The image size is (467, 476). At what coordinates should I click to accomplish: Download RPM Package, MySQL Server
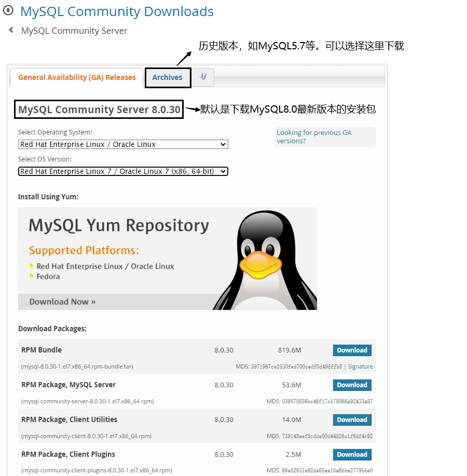[352, 385]
